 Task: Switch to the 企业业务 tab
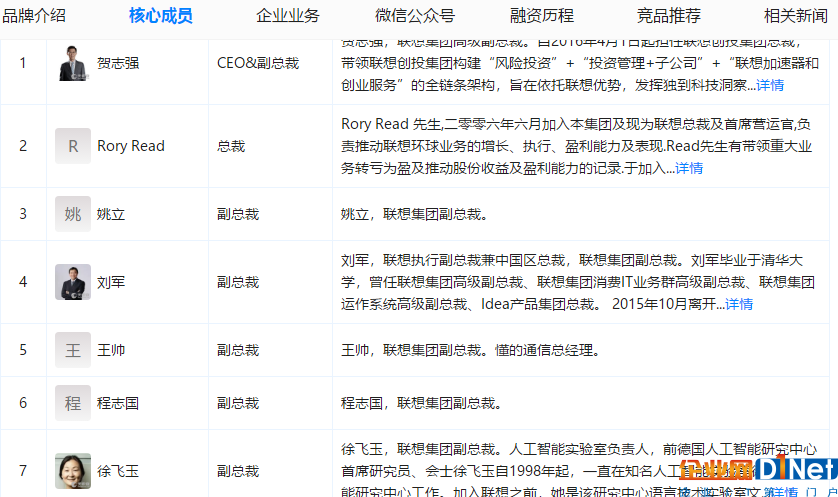(288, 15)
